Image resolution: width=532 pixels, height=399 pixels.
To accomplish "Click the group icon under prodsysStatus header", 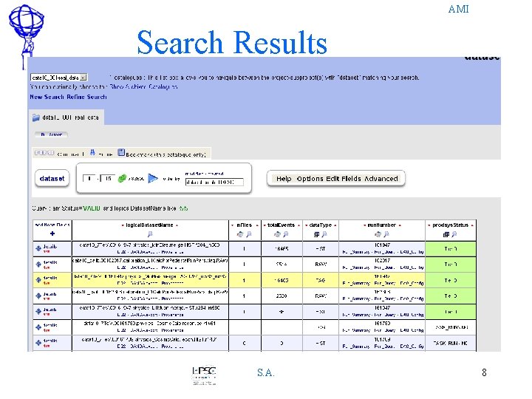I will click(x=446, y=234).
